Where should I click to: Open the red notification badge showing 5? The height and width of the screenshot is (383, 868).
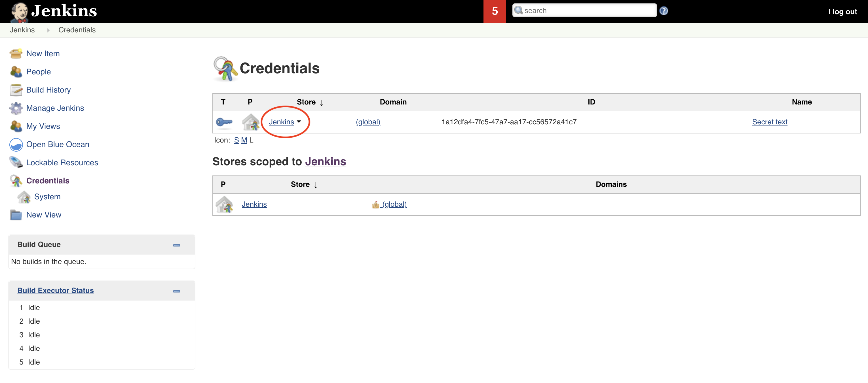tap(494, 11)
